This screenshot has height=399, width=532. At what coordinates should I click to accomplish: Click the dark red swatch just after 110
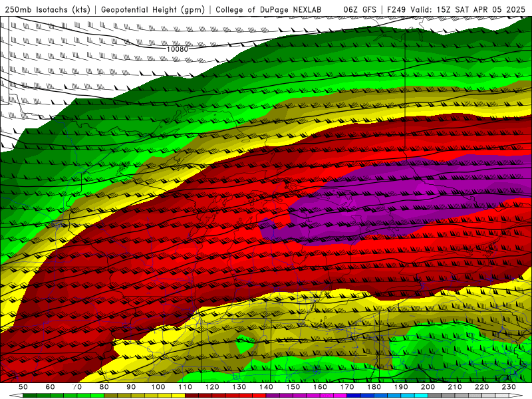click(x=192, y=396)
